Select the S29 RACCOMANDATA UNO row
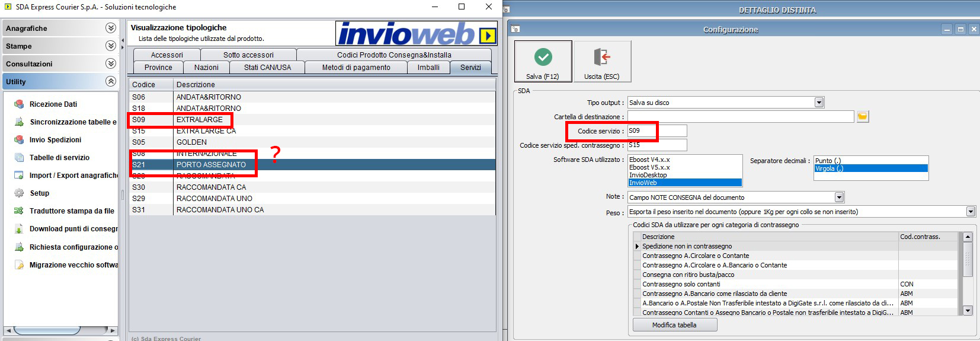 tap(312, 198)
